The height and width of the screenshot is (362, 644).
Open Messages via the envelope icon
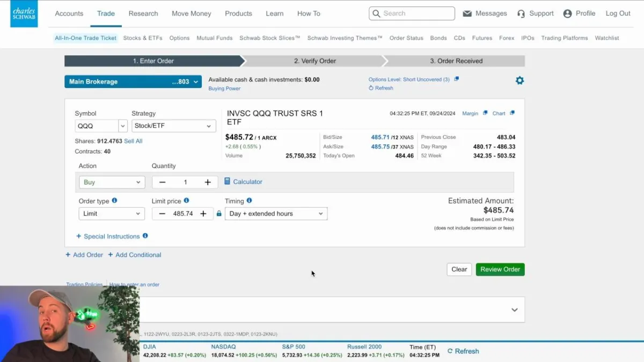[x=467, y=13]
